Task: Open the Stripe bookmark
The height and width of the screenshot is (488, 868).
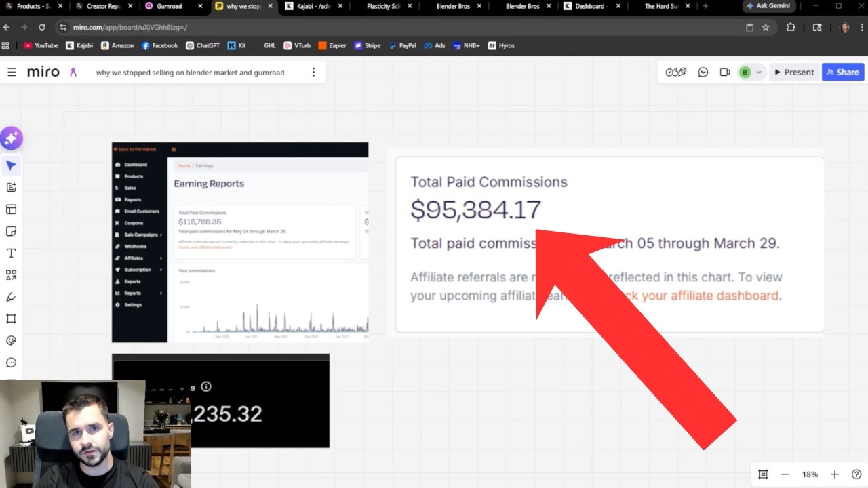Action: point(368,46)
